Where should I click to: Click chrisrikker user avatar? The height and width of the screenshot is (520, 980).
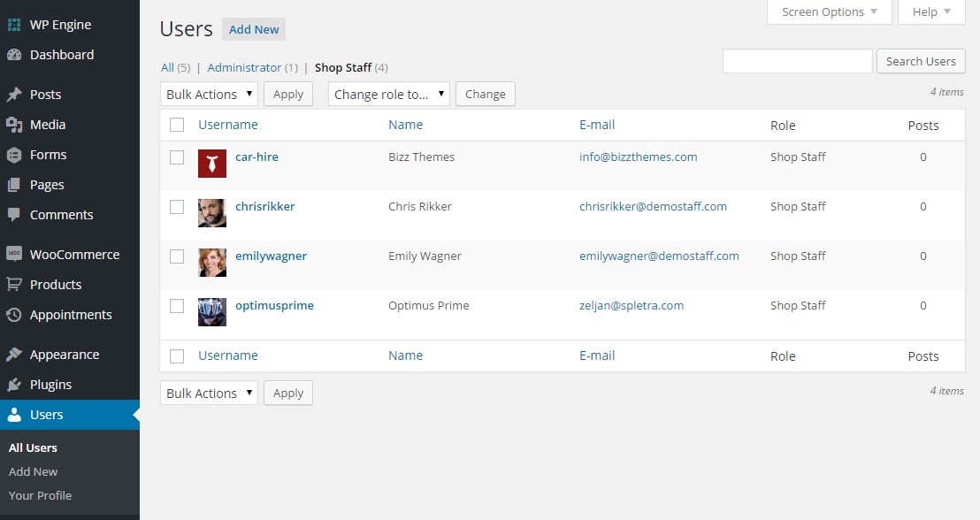(212, 213)
